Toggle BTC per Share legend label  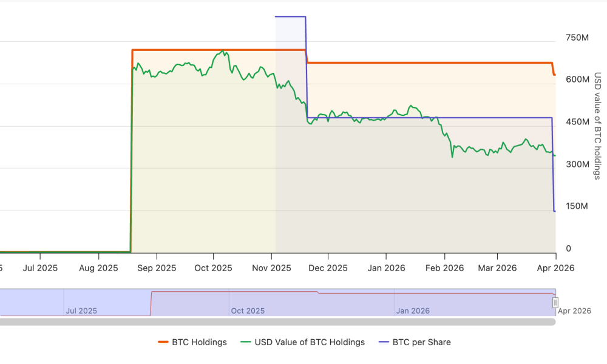tap(421, 342)
